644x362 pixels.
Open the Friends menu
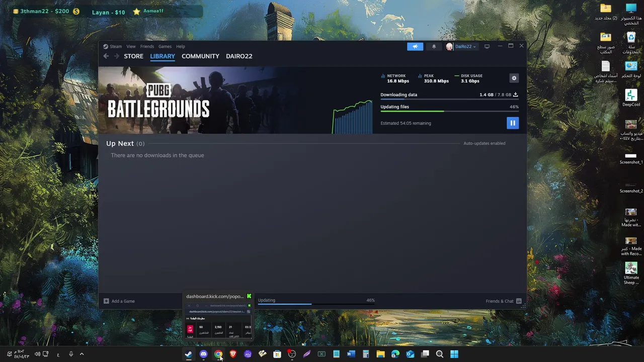(x=147, y=46)
